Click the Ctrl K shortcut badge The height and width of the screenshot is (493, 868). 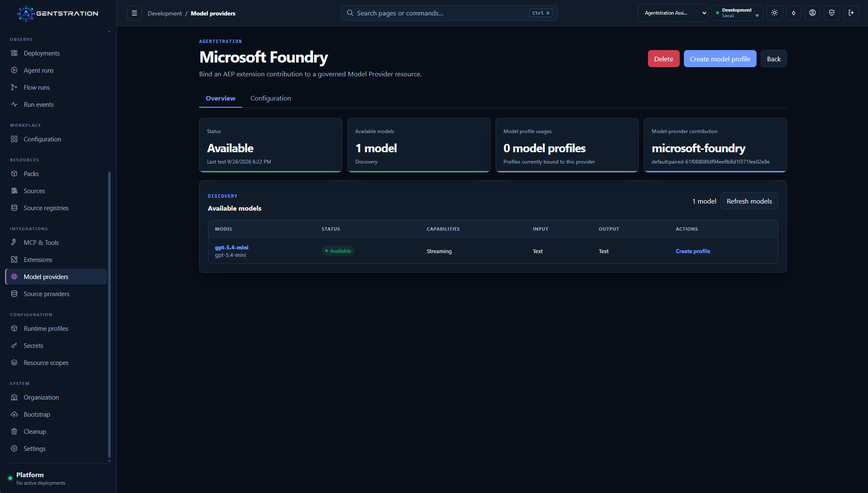pos(541,13)
